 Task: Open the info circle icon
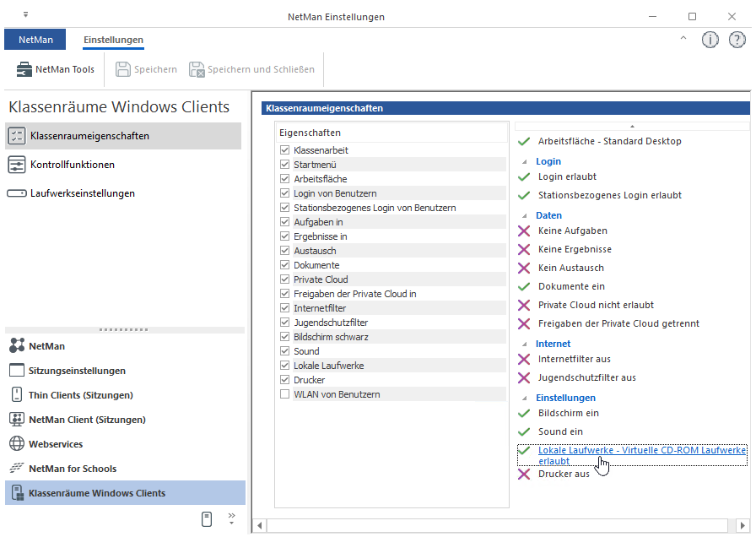(710, 40)
